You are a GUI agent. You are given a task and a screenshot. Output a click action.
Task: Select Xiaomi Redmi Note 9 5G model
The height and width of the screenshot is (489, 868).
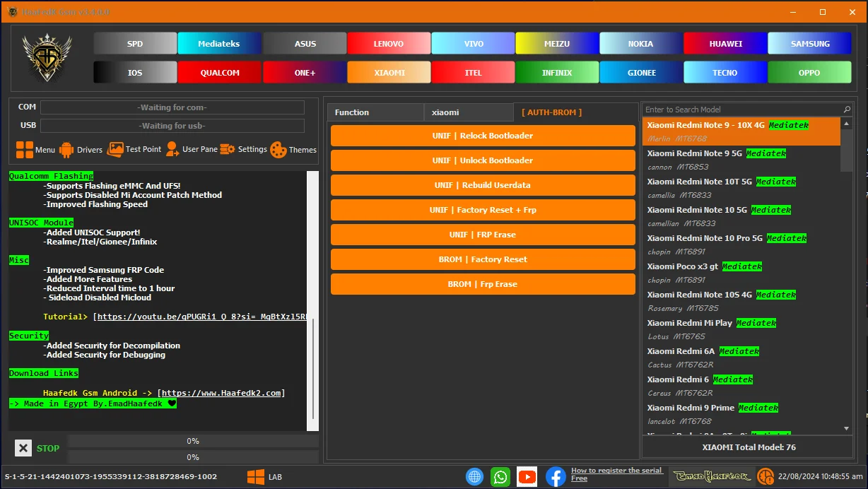741,160
